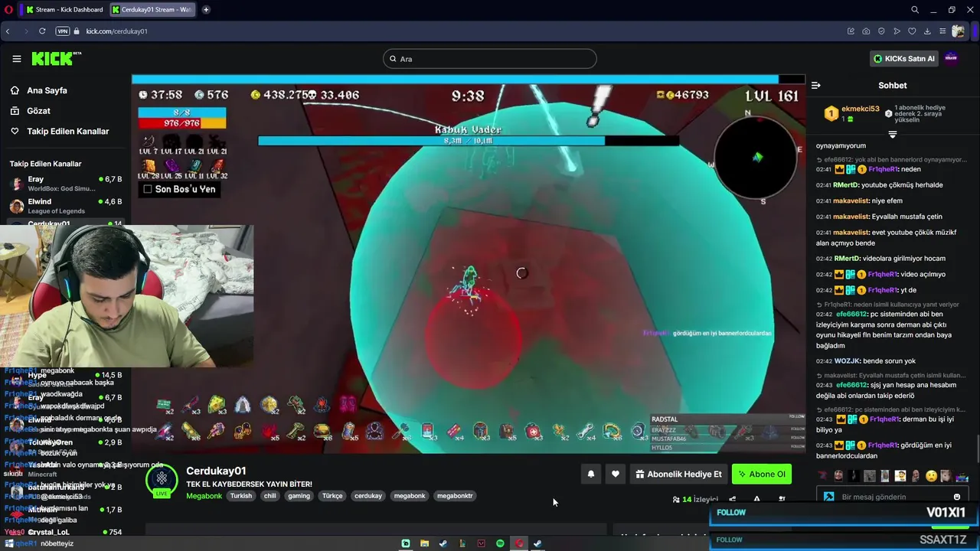Viewport: 980px width, 551px height.
Task: Focus the Ara search field
Action: [x=490, y=59]
